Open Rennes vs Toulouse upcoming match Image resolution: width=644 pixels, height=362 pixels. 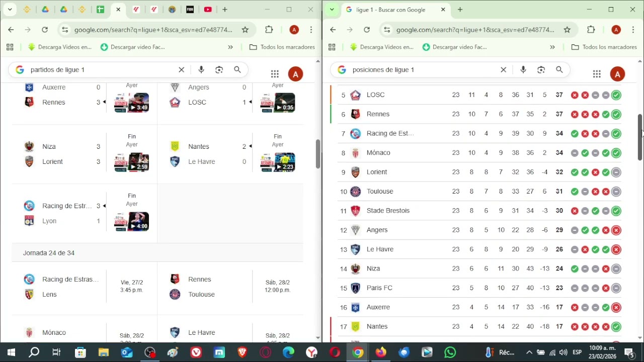pos(230,287)
